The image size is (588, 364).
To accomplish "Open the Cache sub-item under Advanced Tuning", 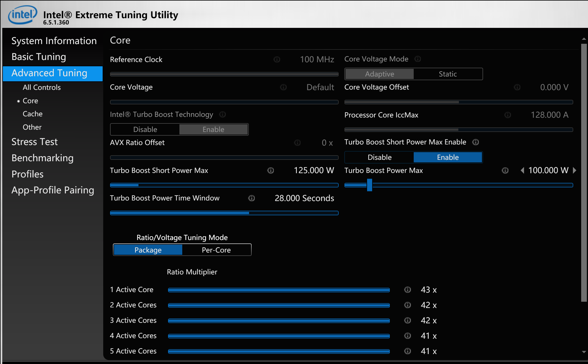I will click(x=32, y=114).
